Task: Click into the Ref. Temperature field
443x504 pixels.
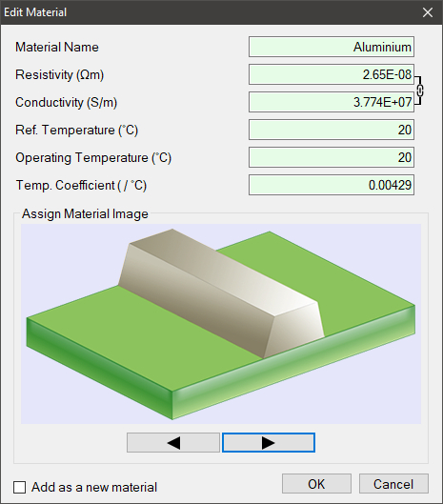Action: coord(332,130)
